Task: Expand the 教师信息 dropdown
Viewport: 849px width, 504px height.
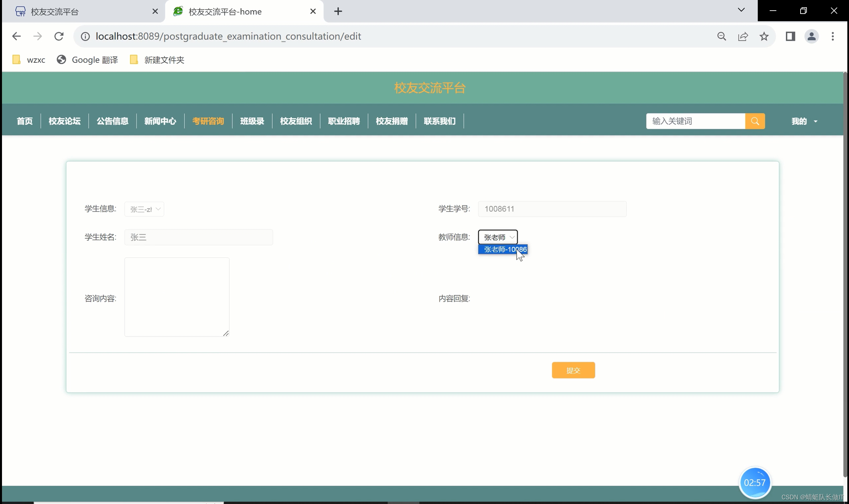Action: click(498, 237)
